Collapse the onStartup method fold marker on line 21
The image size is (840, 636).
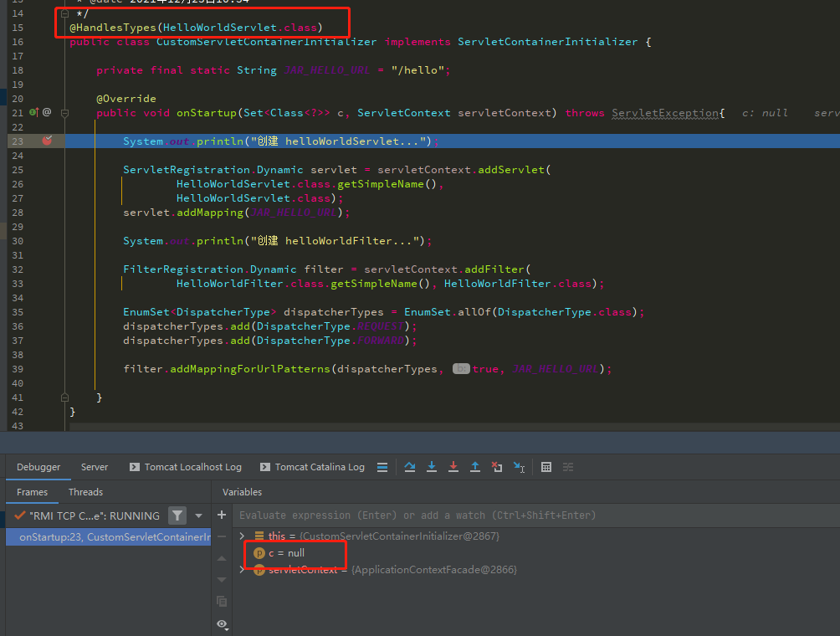click(64, 113)
